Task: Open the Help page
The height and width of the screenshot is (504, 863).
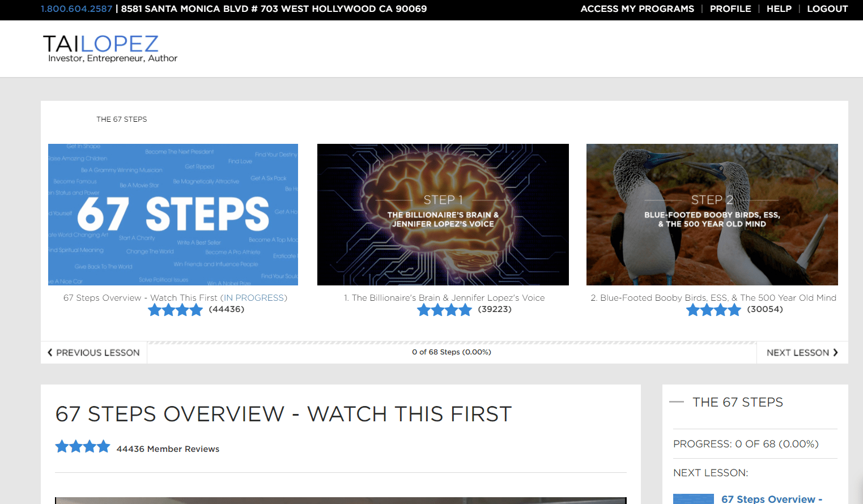Action: [x=779, y=9]
